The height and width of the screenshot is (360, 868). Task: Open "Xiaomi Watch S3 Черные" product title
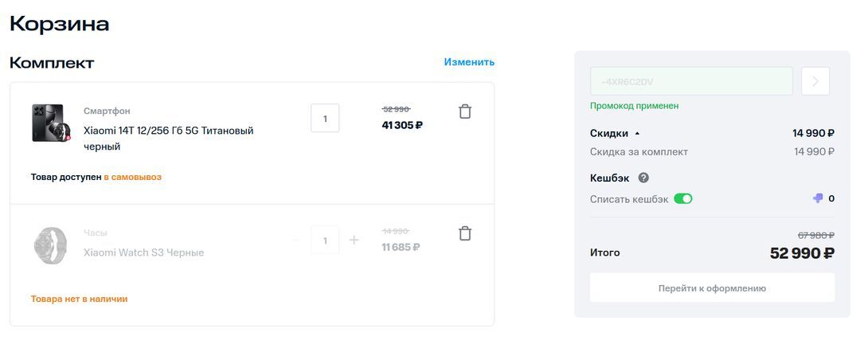(x=144, y=252)
